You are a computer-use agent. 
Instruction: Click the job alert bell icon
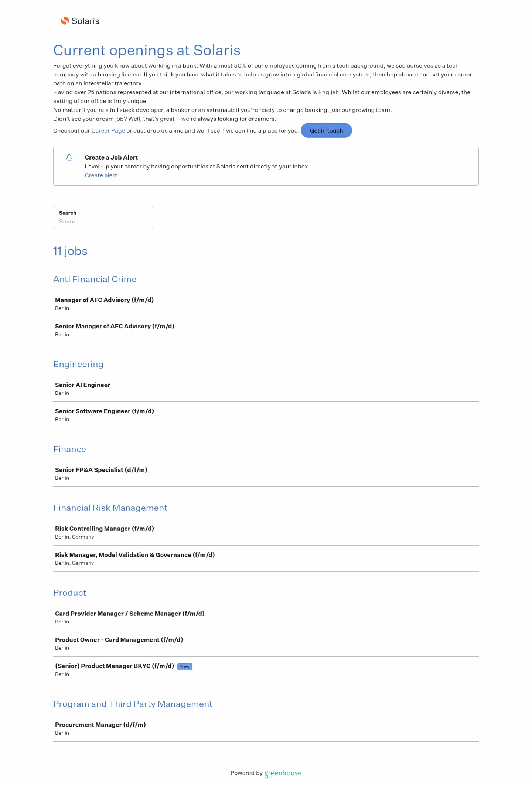pyautogui.click(x=69, y=158)
